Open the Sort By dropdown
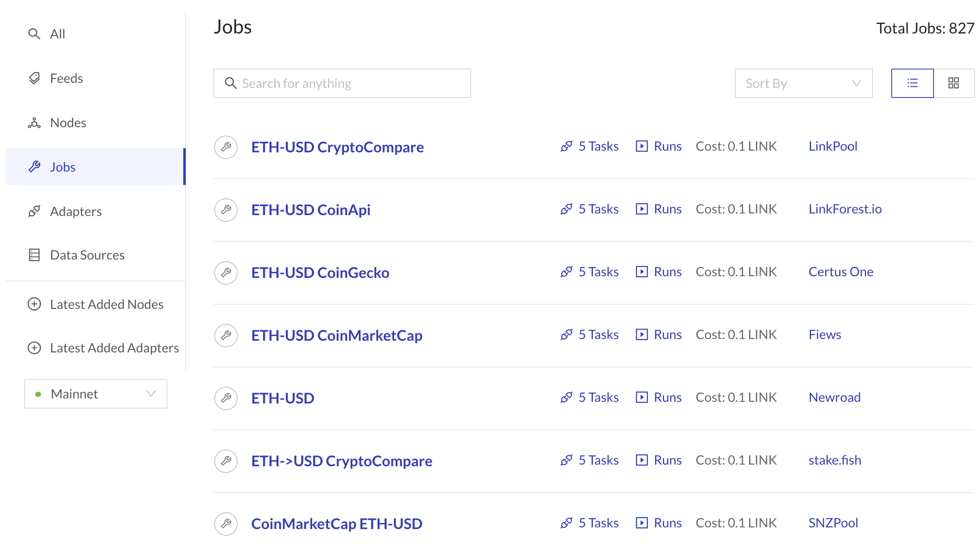The height and width of the screenshot is (555, 980). coord(803,83)
